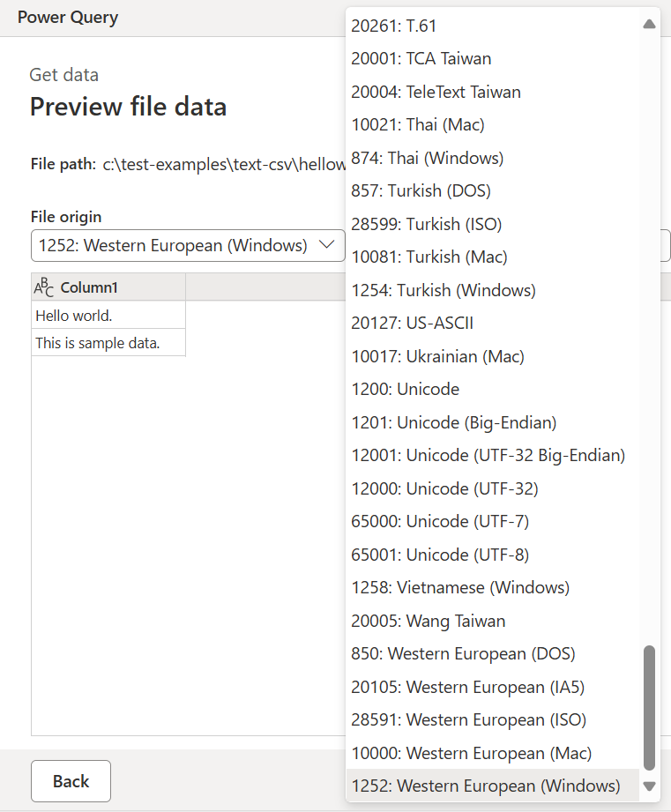This screenshot has width=671, height=812.
Task: Click the scrollbar up arrow in the encoding list
Action: tap(650, 24)
